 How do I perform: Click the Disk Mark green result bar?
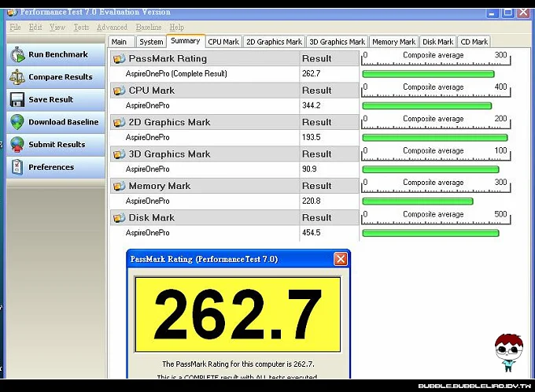click(430, 233)
